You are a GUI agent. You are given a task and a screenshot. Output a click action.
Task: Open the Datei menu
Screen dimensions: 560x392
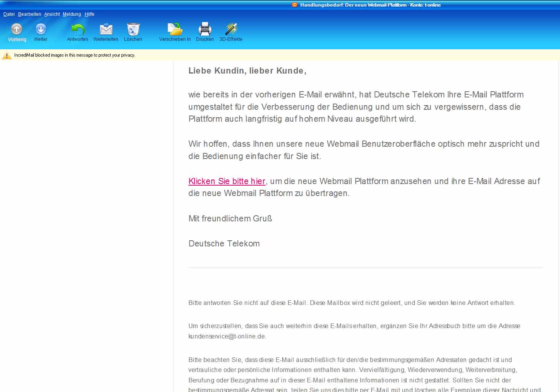(x=9, y=14)
